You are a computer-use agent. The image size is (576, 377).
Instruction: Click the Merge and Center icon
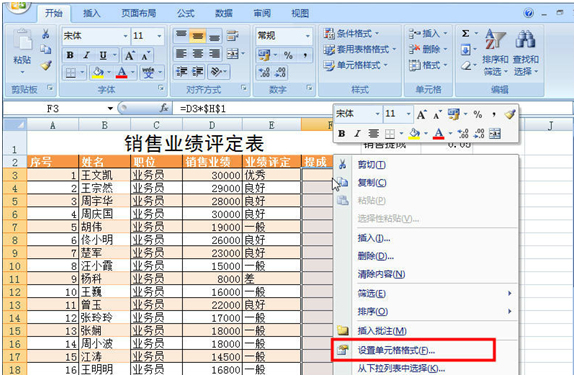[x=233, y=54]
